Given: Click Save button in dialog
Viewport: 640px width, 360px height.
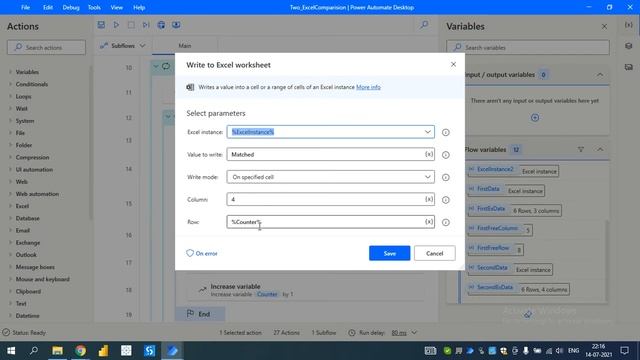Looking at the screenshot, I should click(389, 253).
